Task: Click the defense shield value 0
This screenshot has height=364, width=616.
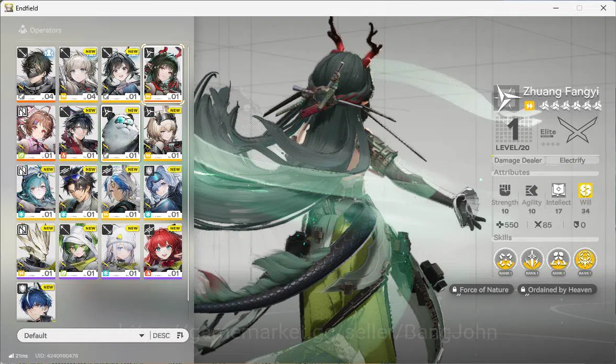Action: (579, 225)
